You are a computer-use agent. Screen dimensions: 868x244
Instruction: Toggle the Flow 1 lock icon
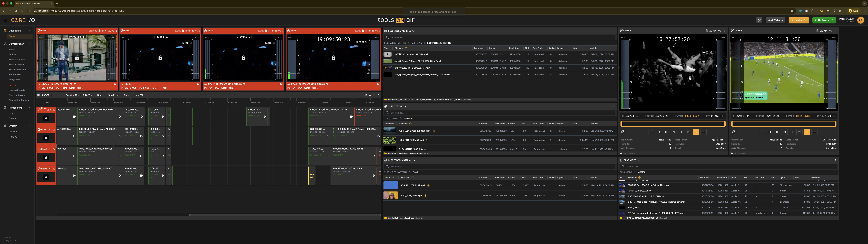click(99, 31)
